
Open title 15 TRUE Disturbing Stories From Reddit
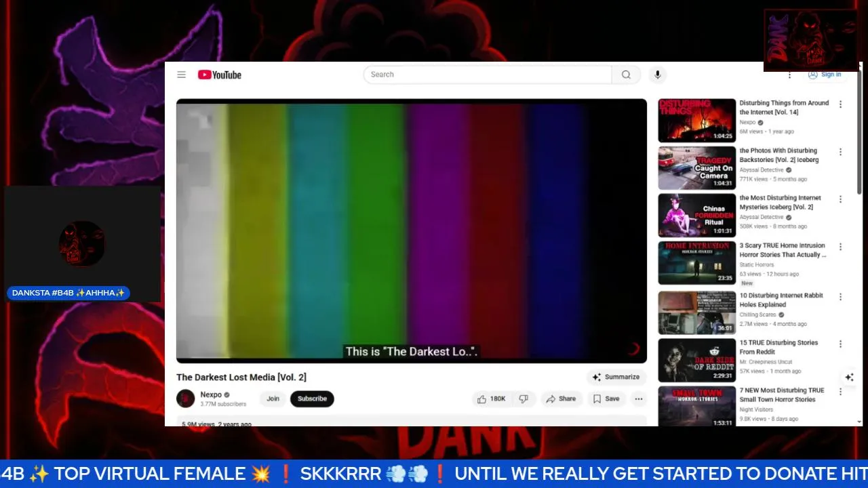click(778, 347)
